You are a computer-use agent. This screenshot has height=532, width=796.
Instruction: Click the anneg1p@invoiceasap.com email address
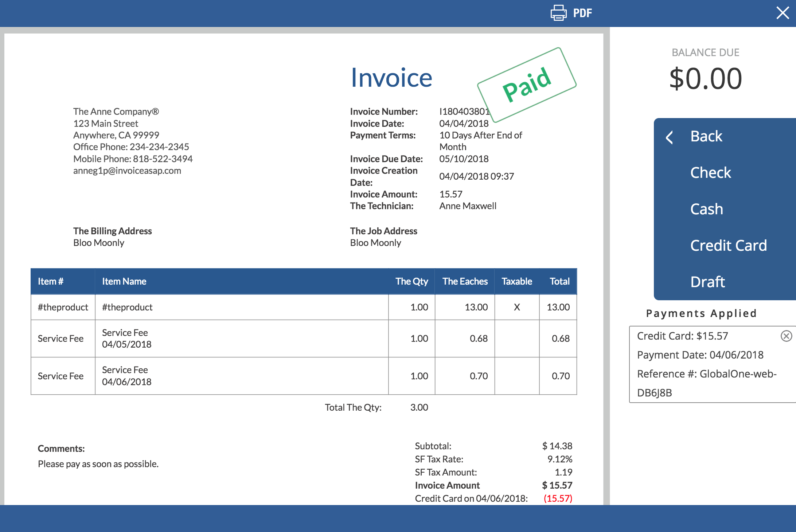click(127, 170)
